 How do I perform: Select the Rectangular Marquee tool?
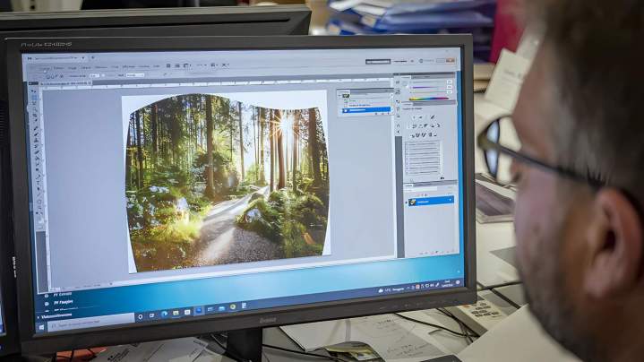[x=35, y=95]
